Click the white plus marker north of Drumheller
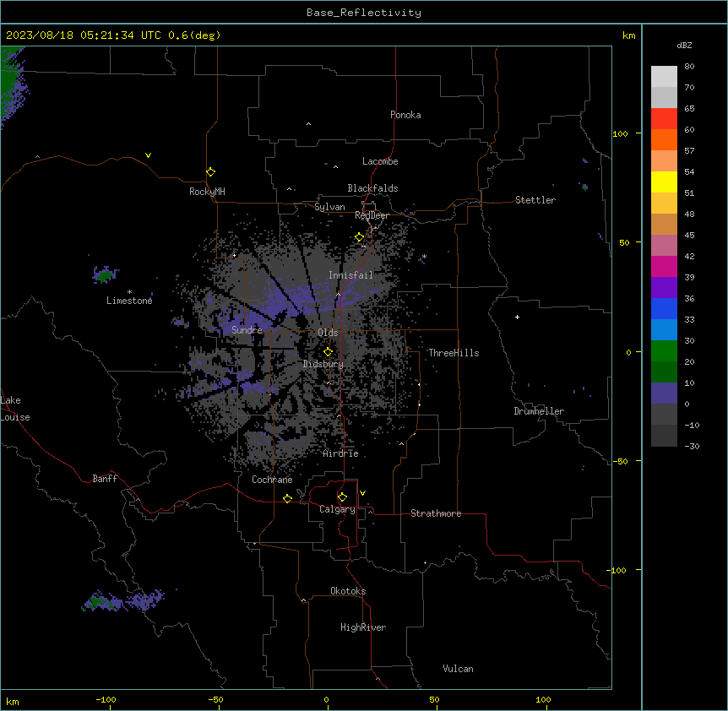 point(517,317)
